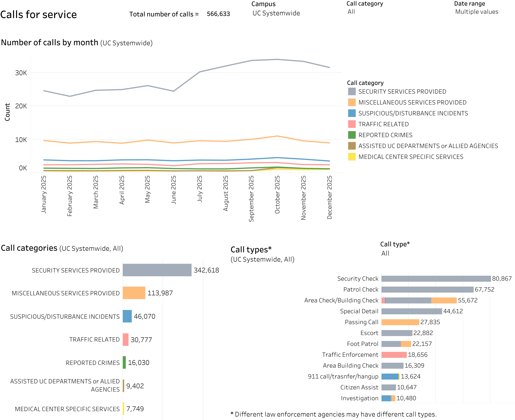Click the Special Detail call type bar
Screen dimensions: 515x420
[412, 311]
